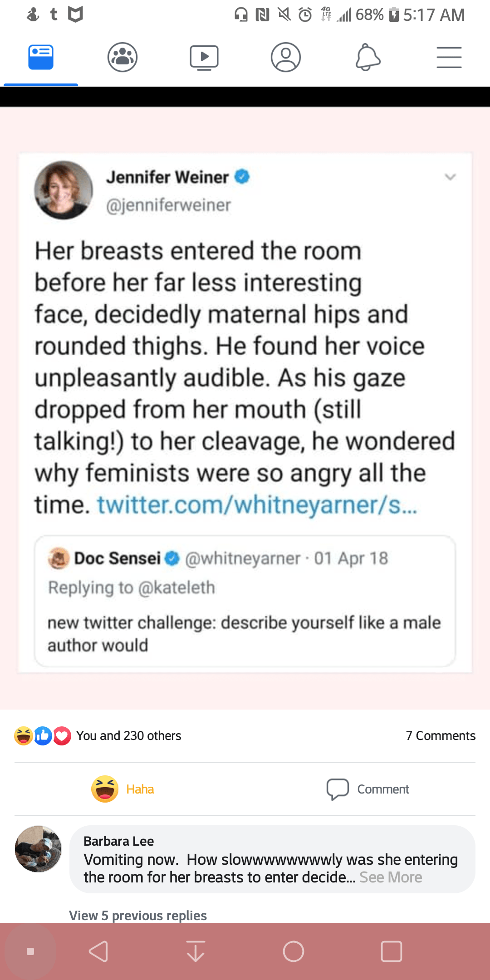
Task: Tap the Comment button
Action: pos(368,789)
